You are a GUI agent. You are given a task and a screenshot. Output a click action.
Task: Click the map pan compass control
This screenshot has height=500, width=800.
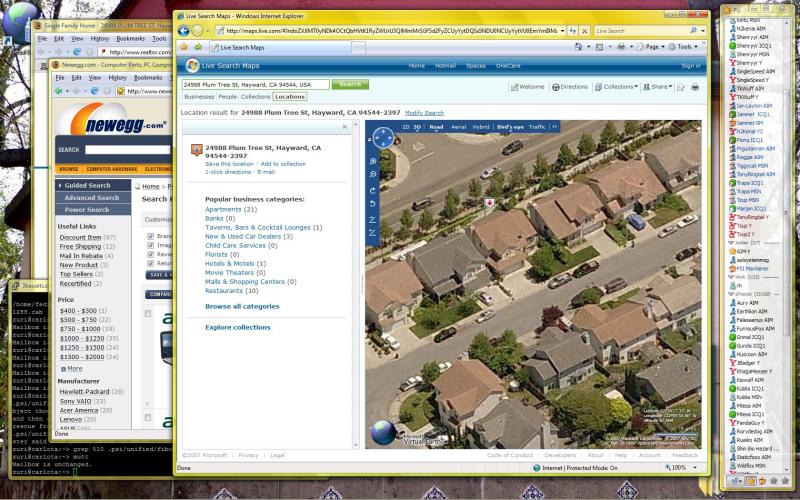382,137
